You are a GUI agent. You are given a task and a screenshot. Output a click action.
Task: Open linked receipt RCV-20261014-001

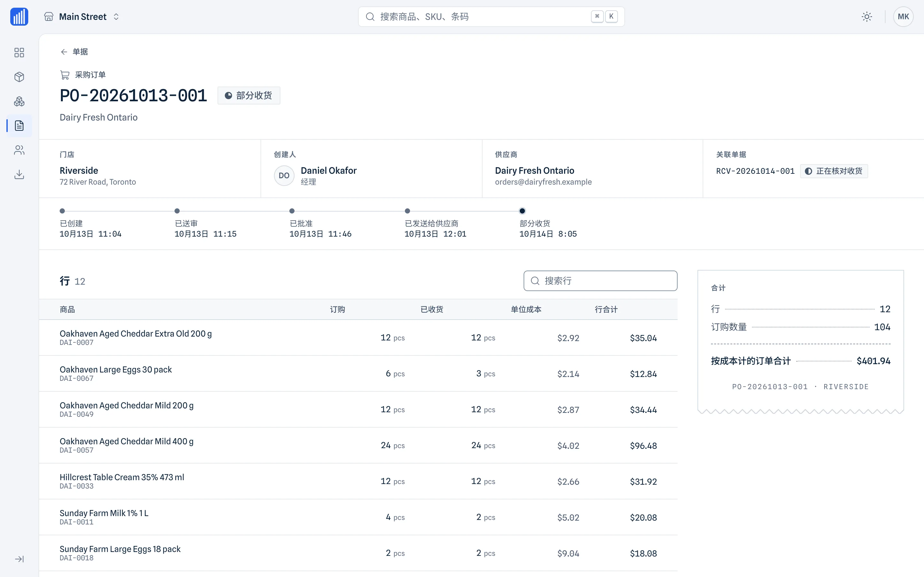point(755,171)
